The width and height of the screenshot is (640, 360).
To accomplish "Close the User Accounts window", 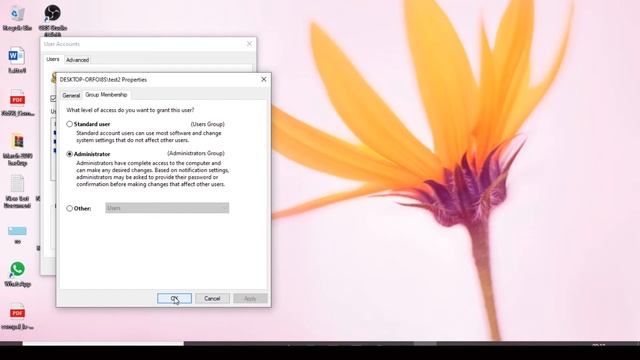I will point(249,44).
